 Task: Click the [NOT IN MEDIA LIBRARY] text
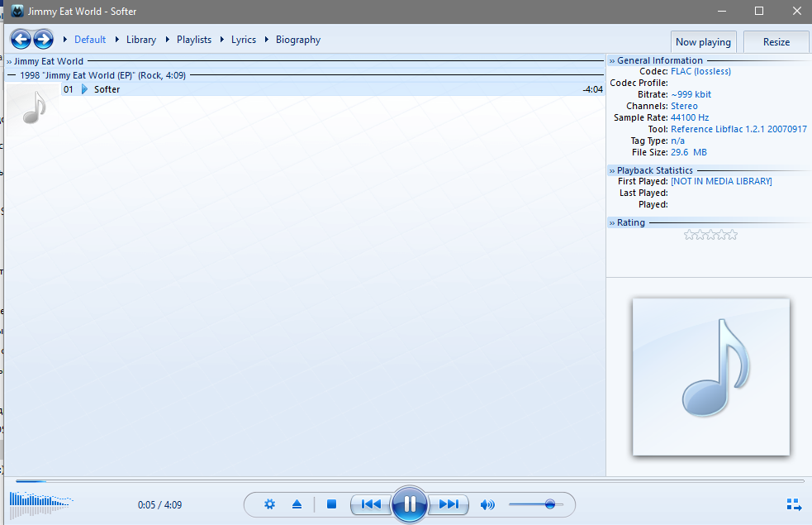point(721,181)
